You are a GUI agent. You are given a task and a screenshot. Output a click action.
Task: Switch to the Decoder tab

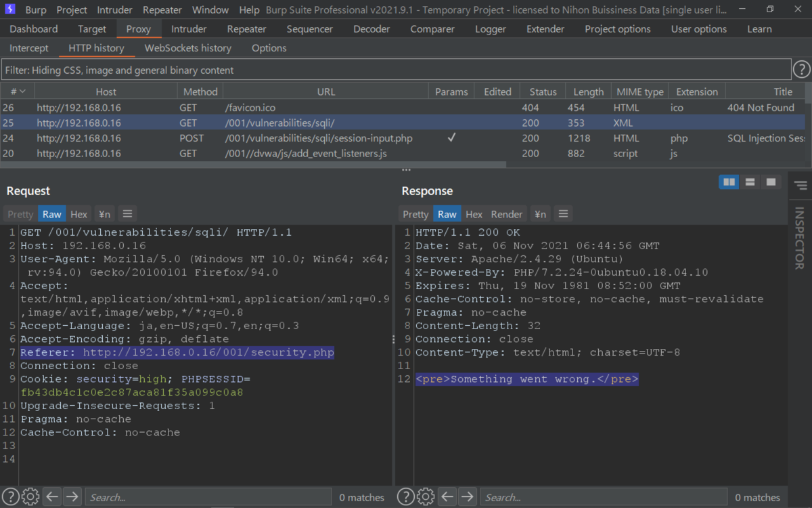coord(371,29)
